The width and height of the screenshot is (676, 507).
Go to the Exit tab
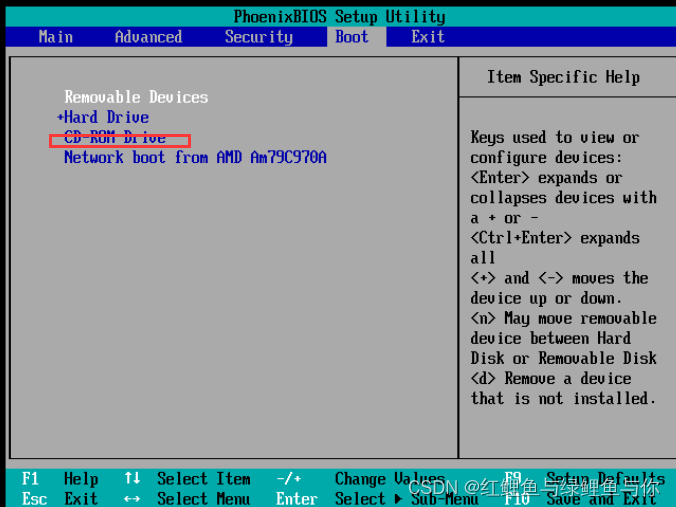(428, 37)
